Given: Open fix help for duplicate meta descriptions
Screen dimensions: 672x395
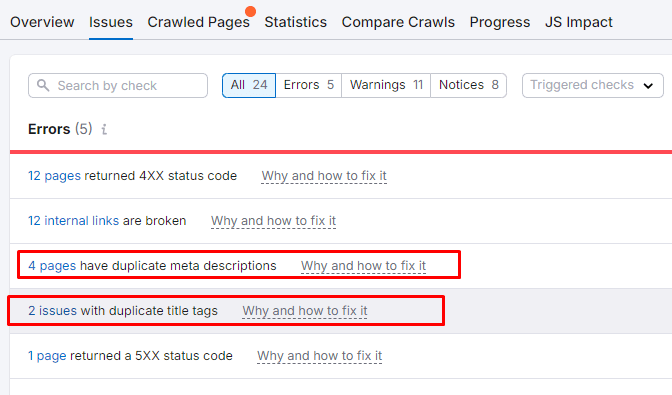Looking at the screenshot, I should tap(363, 266).
